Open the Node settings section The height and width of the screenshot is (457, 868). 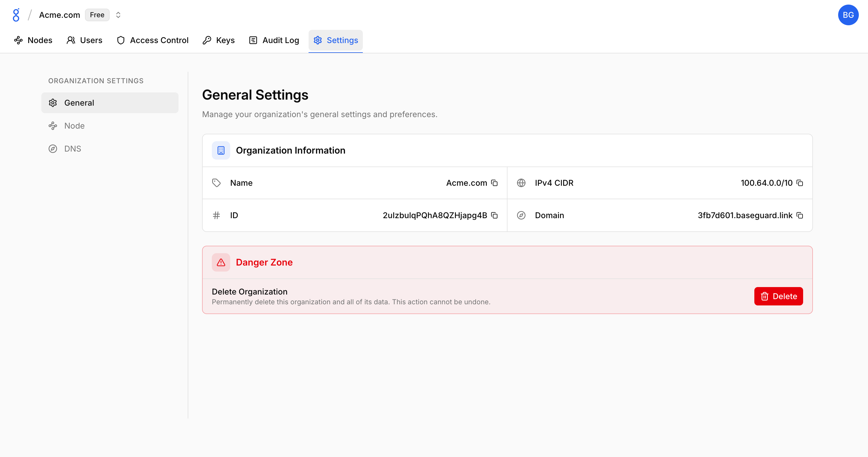click(74, 126)
